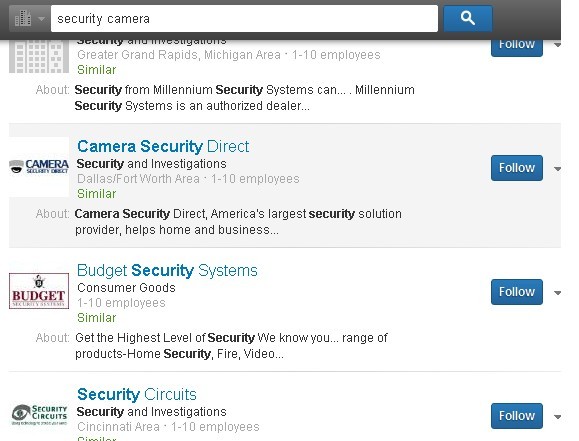The height and width of the screenshot is (441, 579).
Task: Open the companies search category dropdown
Action: (30, 18)
